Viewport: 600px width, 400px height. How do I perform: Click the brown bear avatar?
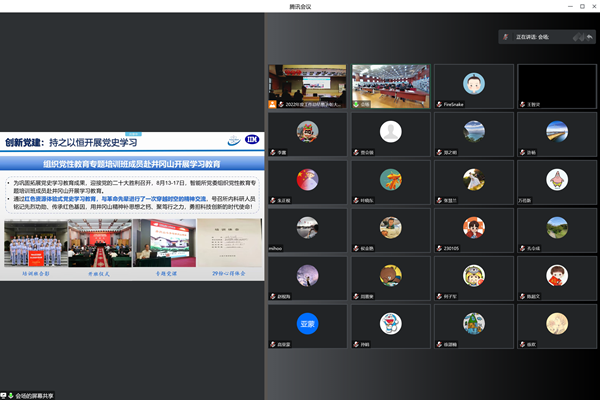[x=390, y=275]
